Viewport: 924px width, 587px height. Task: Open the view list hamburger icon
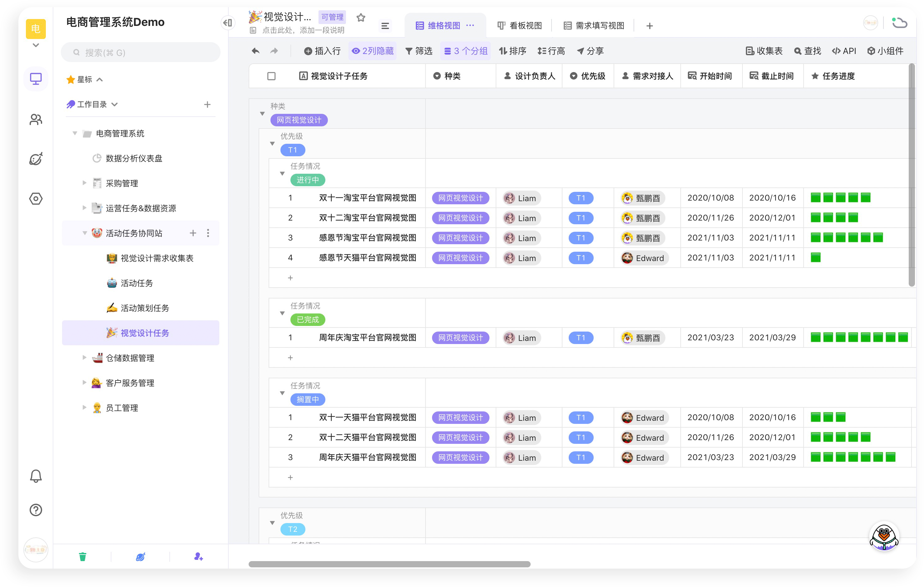(x=385, y=26)
